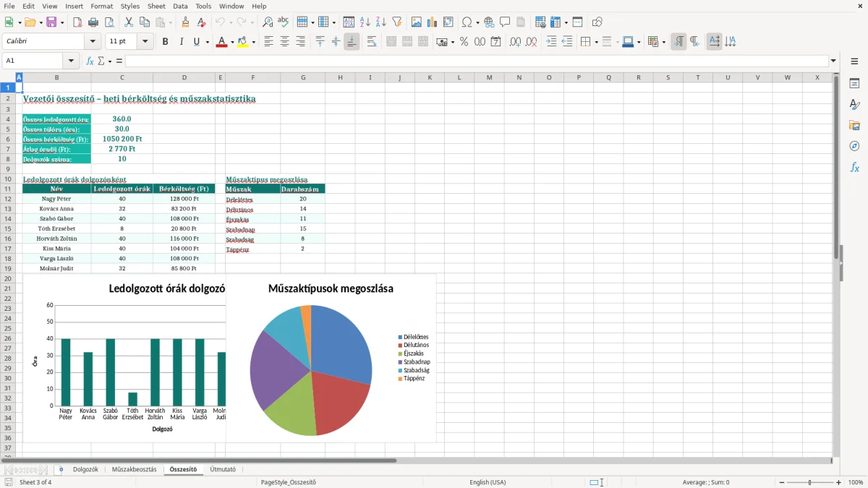Click the yellow highlighting color swatch
Image resolution: width=868 pixels, height=488 pixels.
tap(243, 42)
